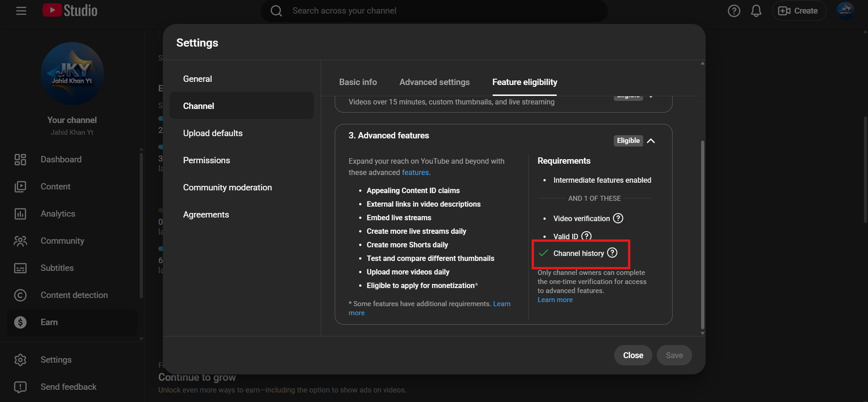Click the YouTube Studio logo

click(x=70, y=11)
